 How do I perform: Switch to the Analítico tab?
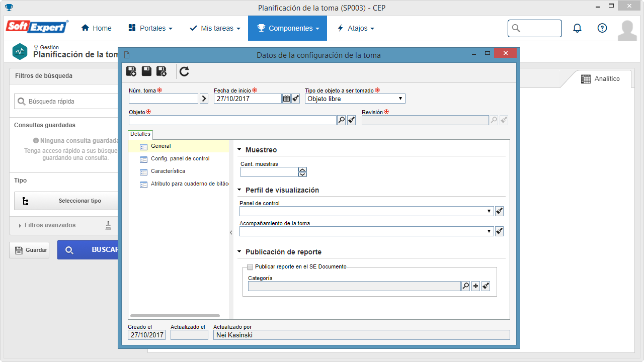pyautogui.click(x=600, y=79)
